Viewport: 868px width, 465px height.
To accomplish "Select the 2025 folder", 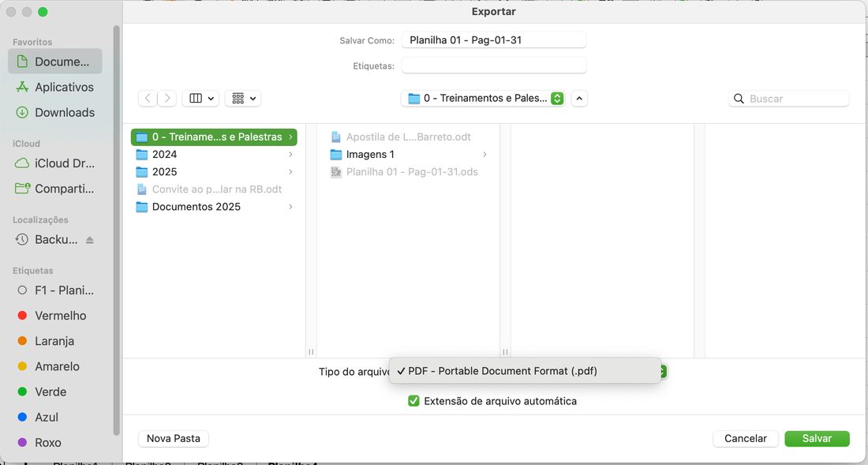I will (214, 171).
